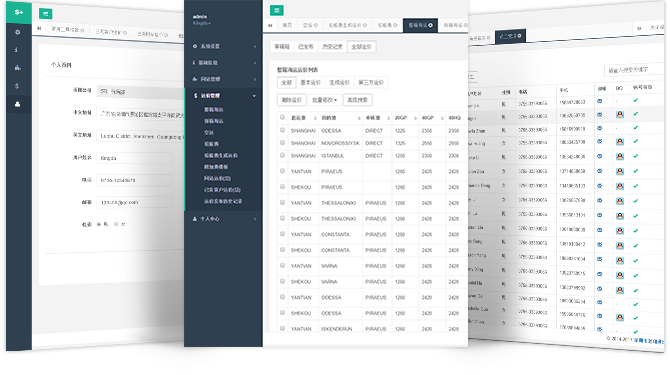Click the 高级搜索 button above the table
670x375 pixels.
pyautogui.click(x=358, y=100)
